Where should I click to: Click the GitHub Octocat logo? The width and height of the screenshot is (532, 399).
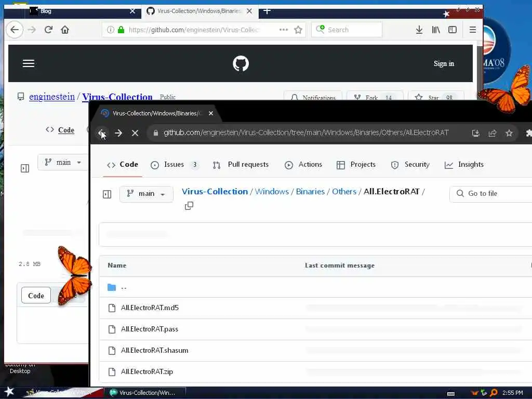coord(241,63)
